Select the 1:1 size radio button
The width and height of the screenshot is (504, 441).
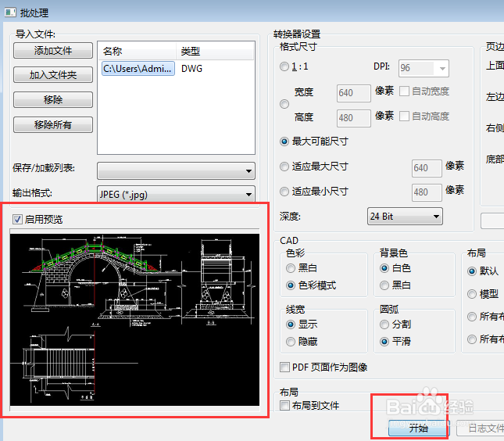(x=284, y=66)
